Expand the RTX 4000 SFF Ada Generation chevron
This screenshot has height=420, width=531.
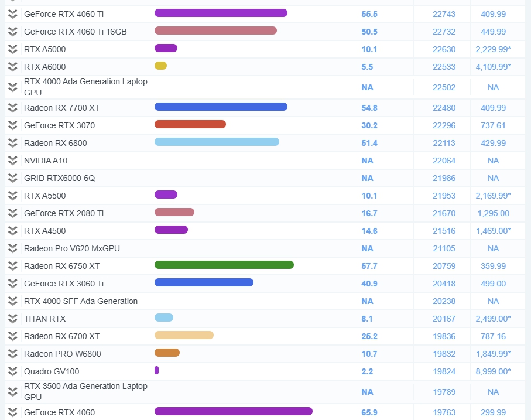(x=12, y=302)
